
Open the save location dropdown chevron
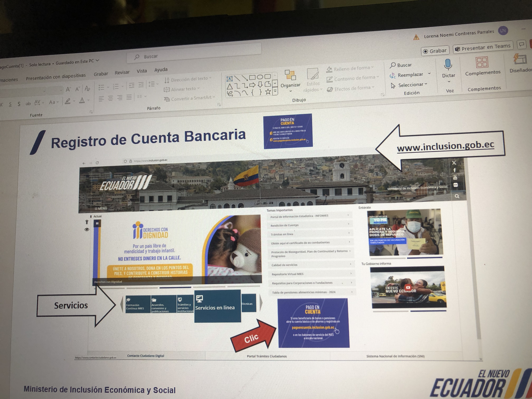(97, 60)
